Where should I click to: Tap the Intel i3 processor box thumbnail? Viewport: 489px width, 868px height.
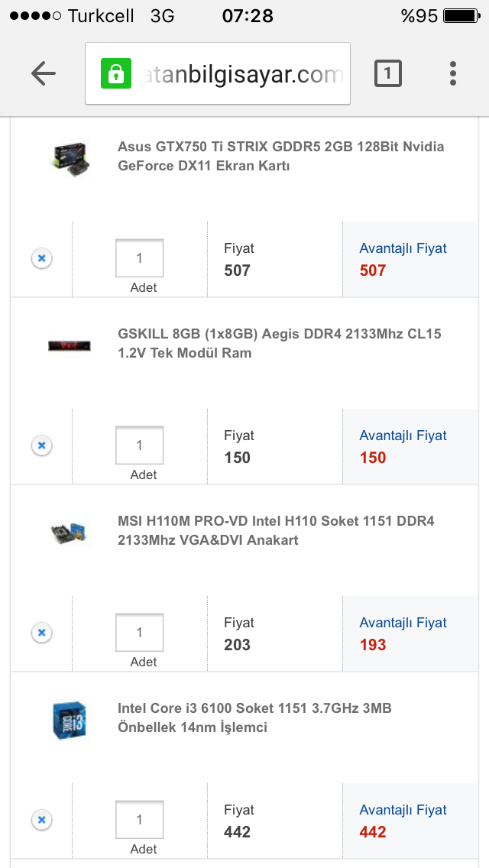[x=70, y=719]
